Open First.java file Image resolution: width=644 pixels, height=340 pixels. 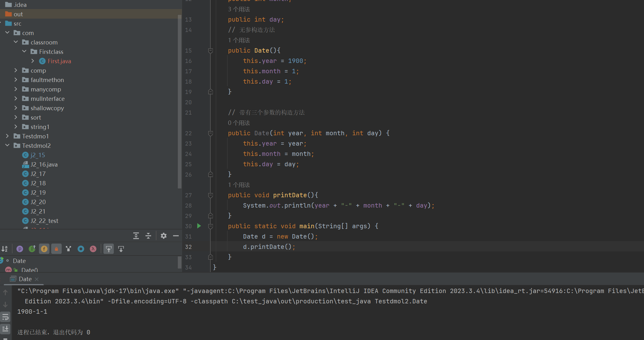pyautogui.click(x=59, y=61)
